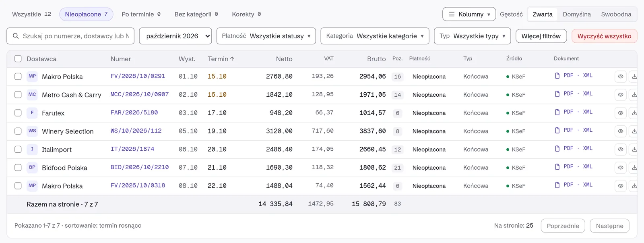Viewport: 644px width, 243px height.
Task: Show the Bez kategorii tab
Action: point(196,14)
